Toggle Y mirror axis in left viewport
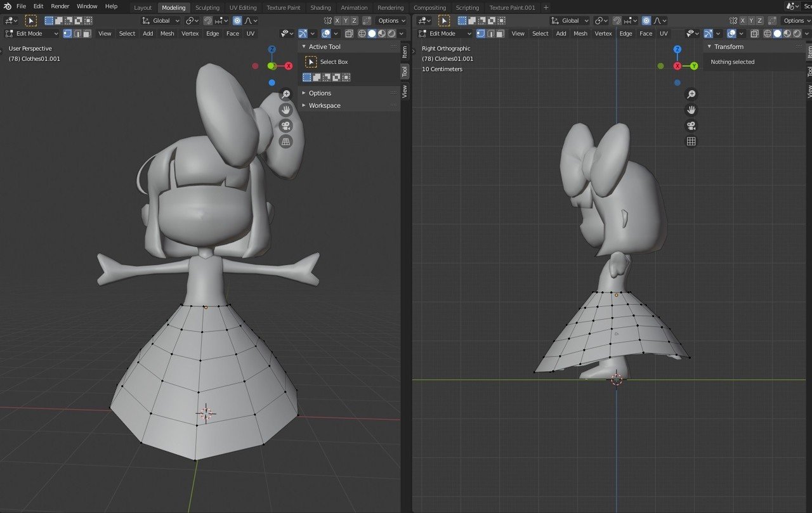Image resolution: width=812 pixels, height=513 pixels. pos(346,21)
